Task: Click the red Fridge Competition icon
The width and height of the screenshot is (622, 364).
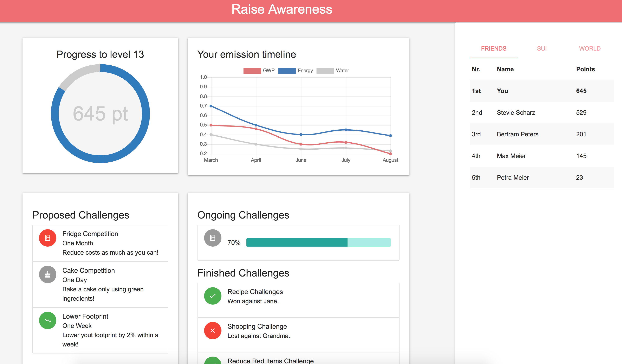Action: [48, 238]
